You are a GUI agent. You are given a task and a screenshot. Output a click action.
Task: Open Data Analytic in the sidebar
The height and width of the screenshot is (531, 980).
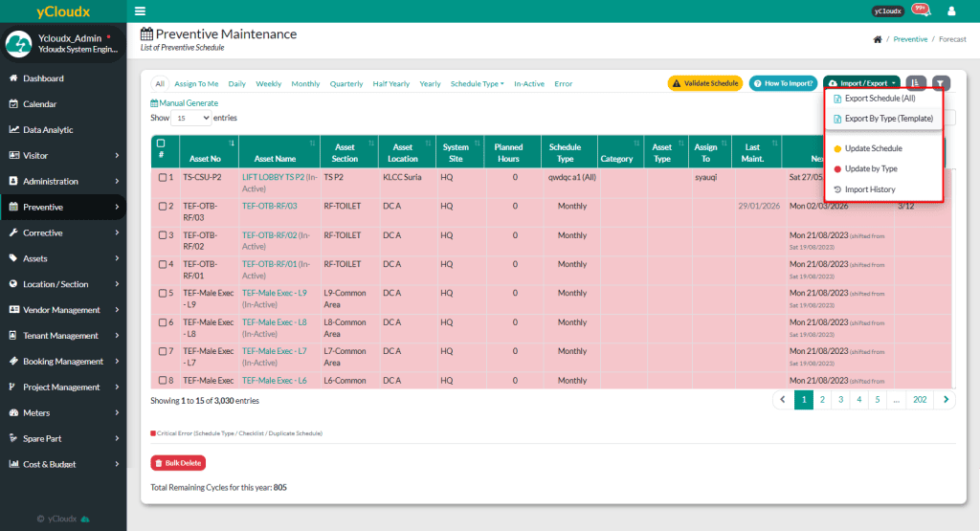pyautogui.click(x=48, y=130)
